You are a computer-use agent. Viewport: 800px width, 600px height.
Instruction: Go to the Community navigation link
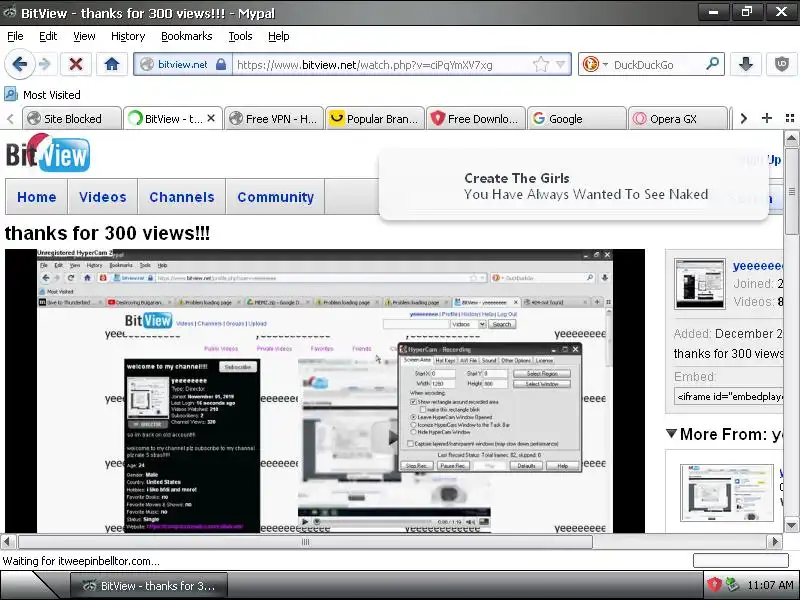pyautogui.click(x=276, y=197)
